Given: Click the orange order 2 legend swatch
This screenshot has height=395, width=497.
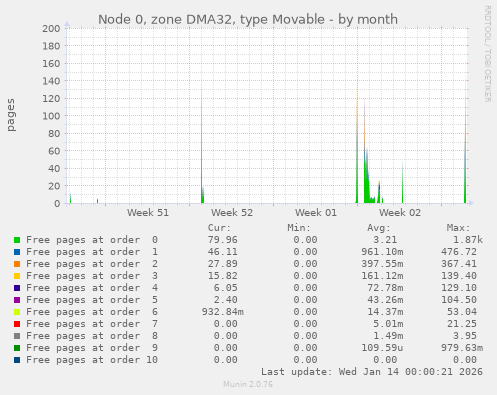Looking at the screenshot, I should [17, 264].
